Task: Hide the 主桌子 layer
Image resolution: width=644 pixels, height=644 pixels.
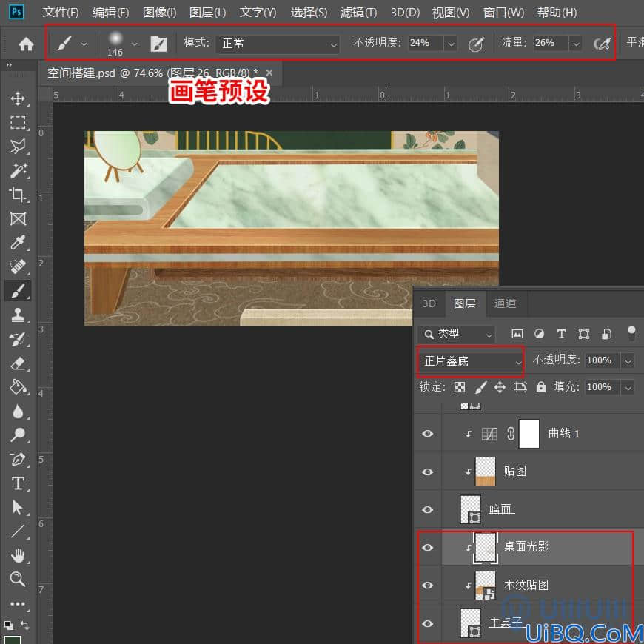Action: click(x=428, y=623)
